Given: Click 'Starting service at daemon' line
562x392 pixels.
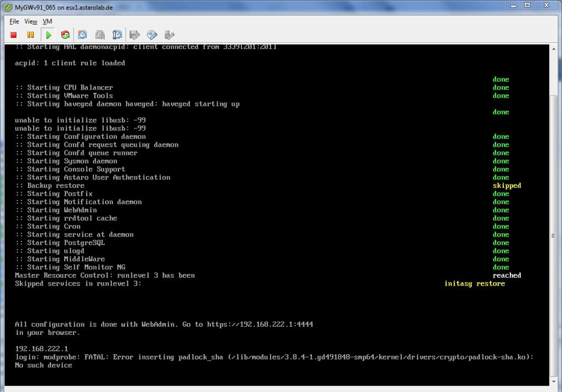Looking at the screenshot, I should click(x=75, y=234).
